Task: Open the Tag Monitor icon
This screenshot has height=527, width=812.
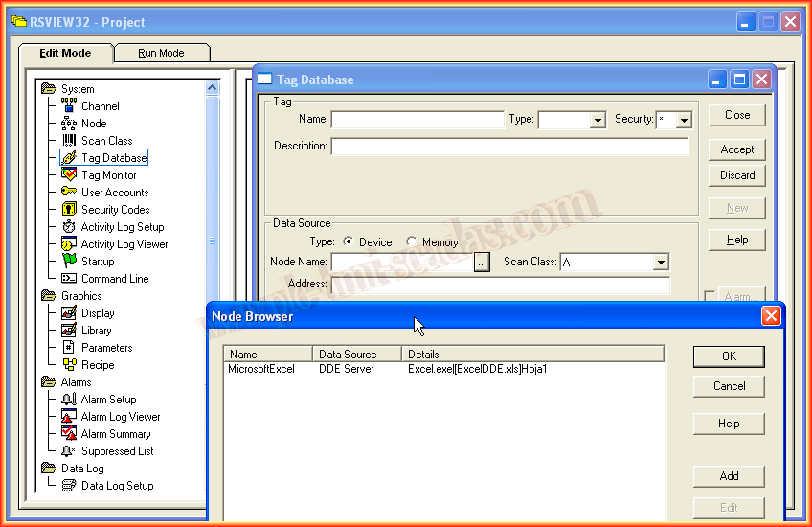Action: coord(69,175)
